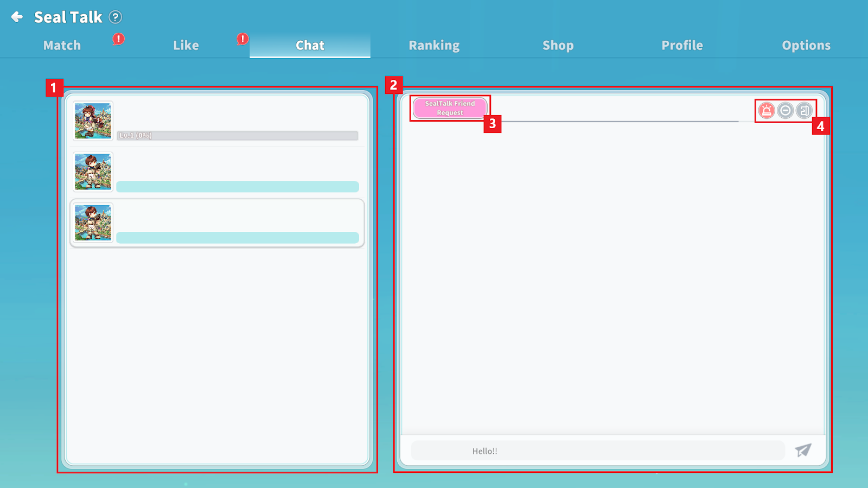Switch to the Match tab

(62, 46)
